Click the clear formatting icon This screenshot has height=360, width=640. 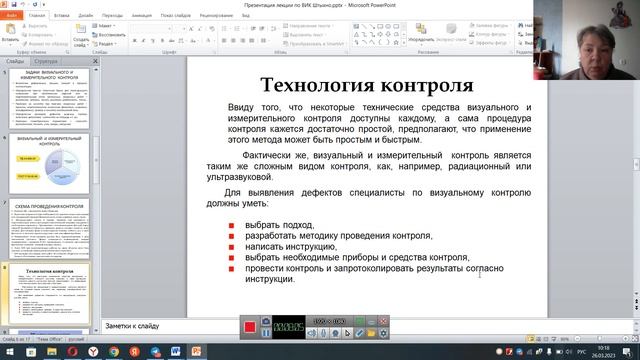coord(211,29)
